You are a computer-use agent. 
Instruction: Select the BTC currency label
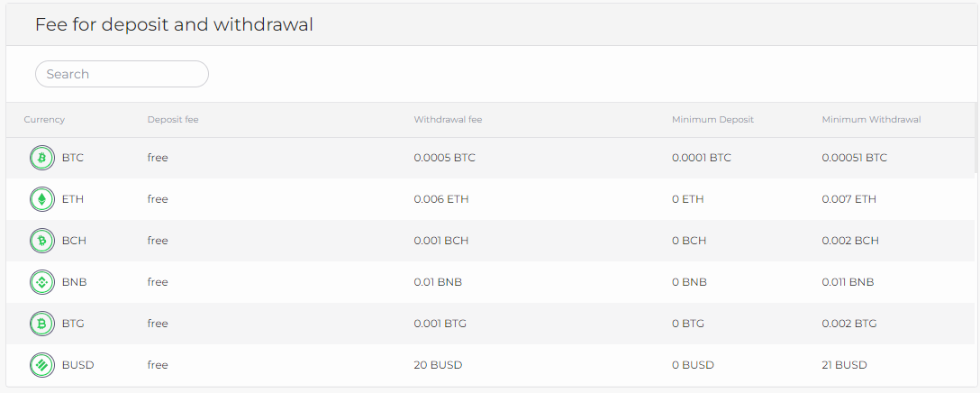[x=73, y=158]
